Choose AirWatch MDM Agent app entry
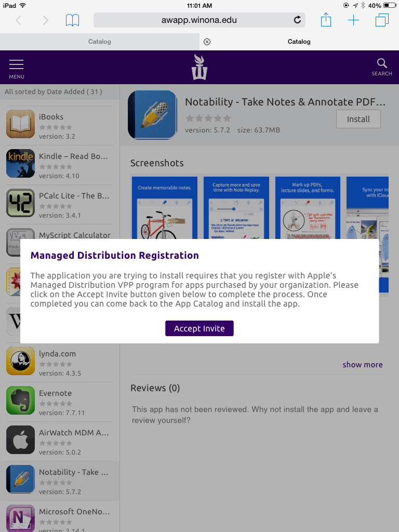The width and height of the screenshot is (399, 532). pyautogui.click(x=59, y=442)
